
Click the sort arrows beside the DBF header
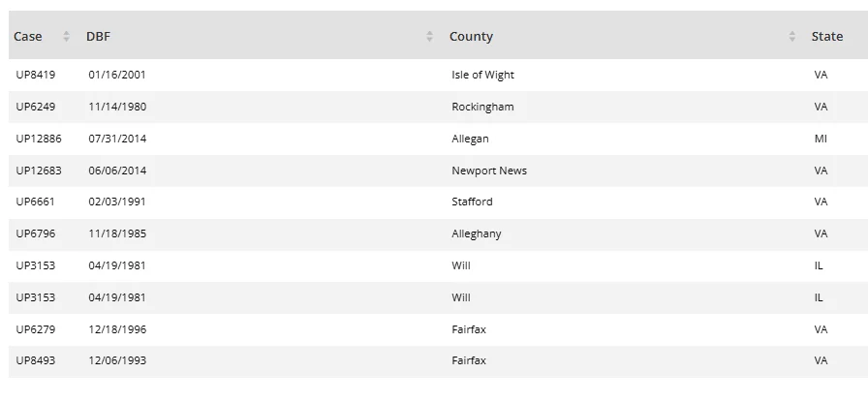click(x=429, y=37)
